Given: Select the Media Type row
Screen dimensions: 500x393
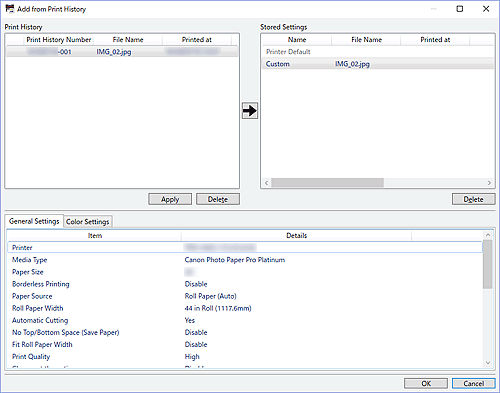Looking at the screenshot, I should coord(245,260).
